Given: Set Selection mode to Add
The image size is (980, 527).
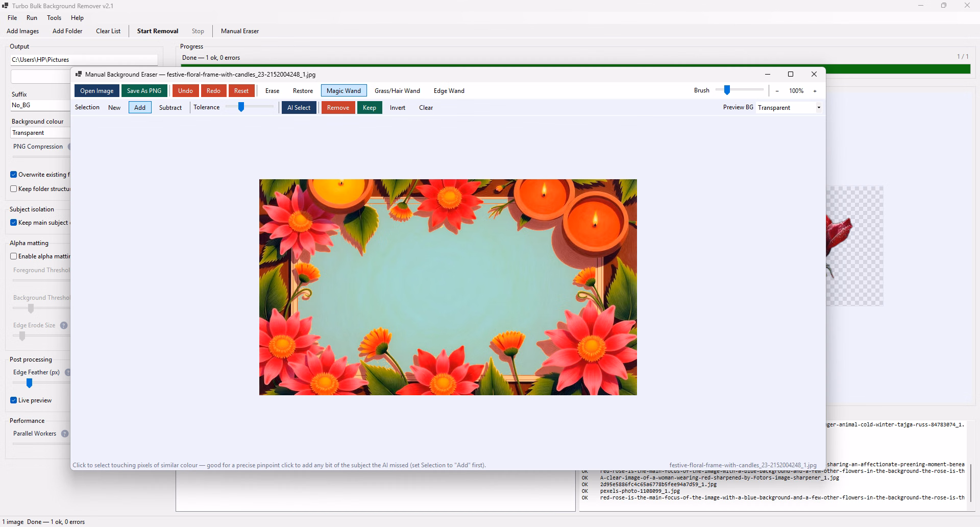Looking at the screenshot, I should 140,108.
